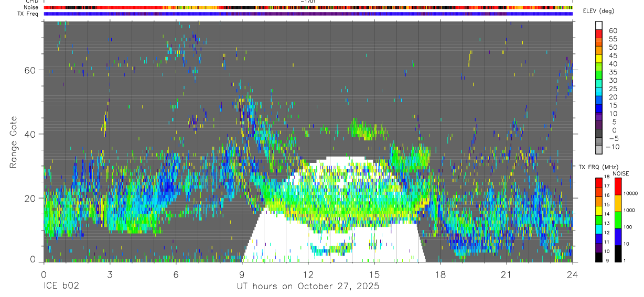
Task: Click the x-axis tick label '21'
Action: click(506, 274)
